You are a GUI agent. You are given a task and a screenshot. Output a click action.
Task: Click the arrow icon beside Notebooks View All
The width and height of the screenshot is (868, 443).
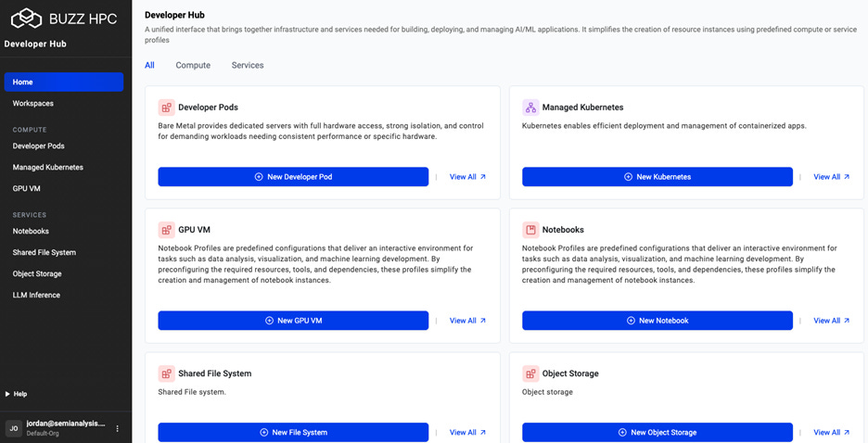click(847, 321)
